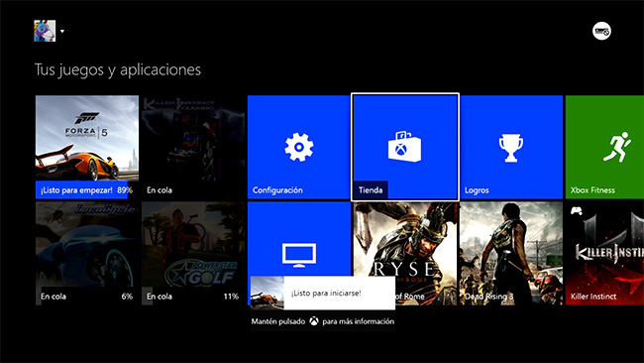Screen dimensions: 644x363
Task: Open the Tienda store bag tile
Action: point(405,147)
